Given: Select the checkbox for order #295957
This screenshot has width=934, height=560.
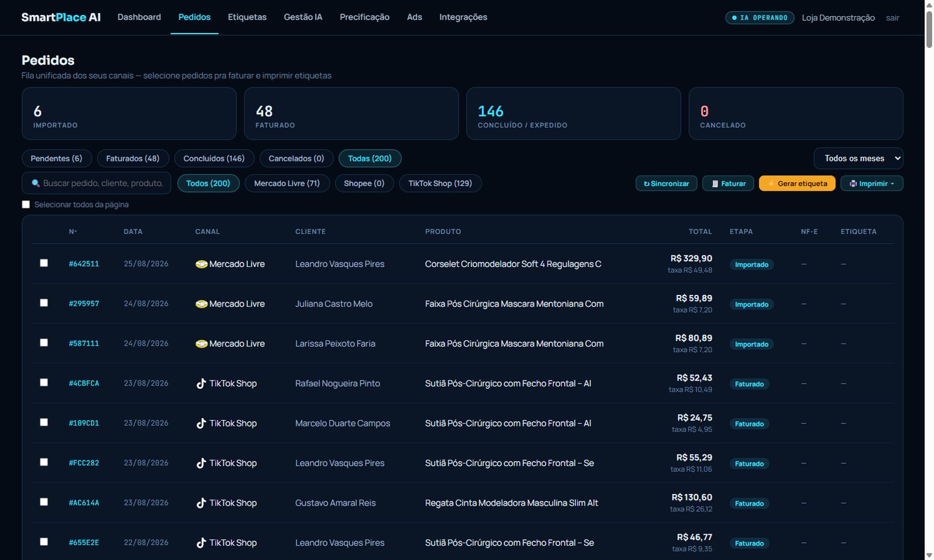Looking at the screenshot, I should [44, 303].
